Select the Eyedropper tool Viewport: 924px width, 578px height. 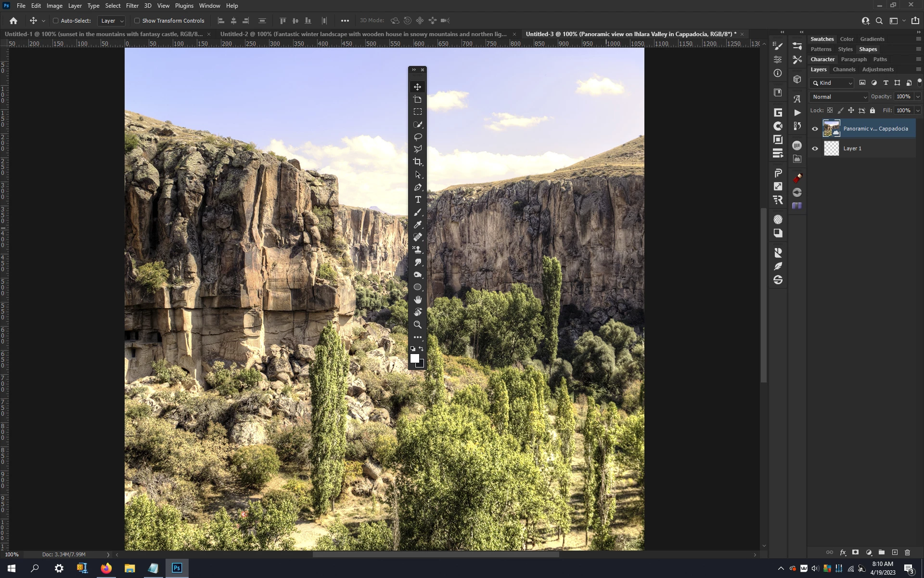point(417,224)
